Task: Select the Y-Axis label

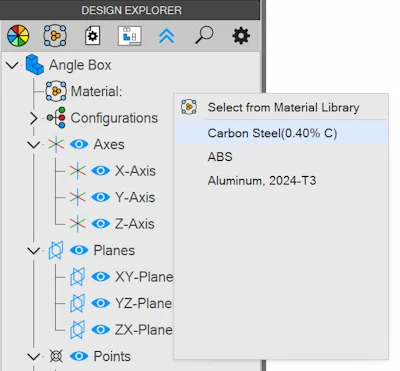Action: pos(135,197)
